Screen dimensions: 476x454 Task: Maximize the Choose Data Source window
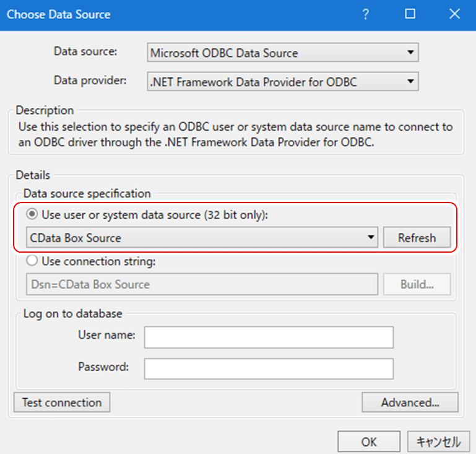click(410, 14)
